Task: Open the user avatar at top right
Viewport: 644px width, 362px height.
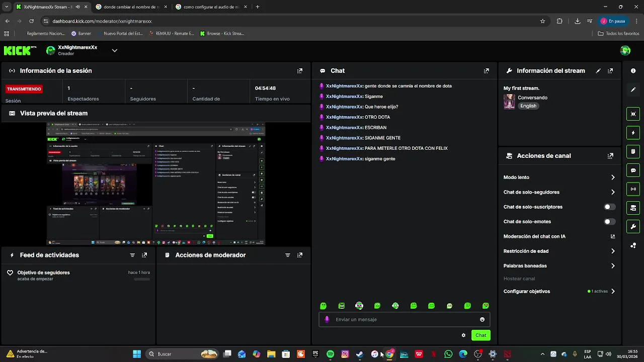Action: (625, 50)
